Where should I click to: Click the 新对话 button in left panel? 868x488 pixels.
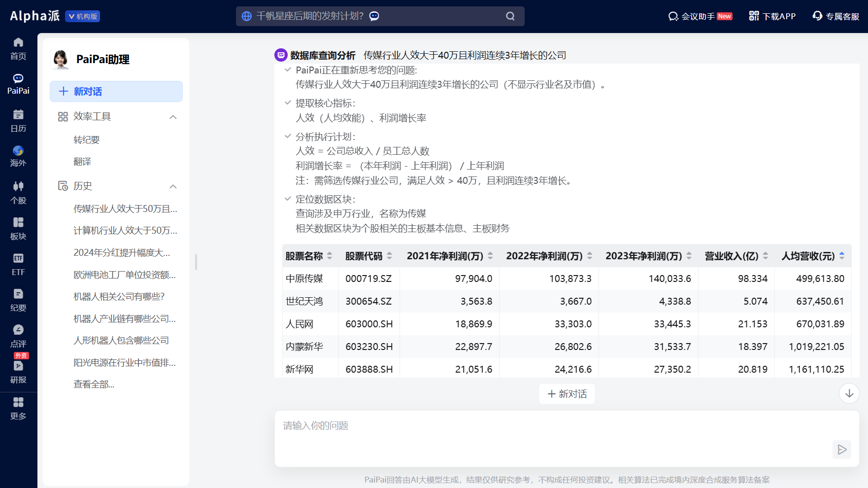pyautogui.click(x=116, y=92)
